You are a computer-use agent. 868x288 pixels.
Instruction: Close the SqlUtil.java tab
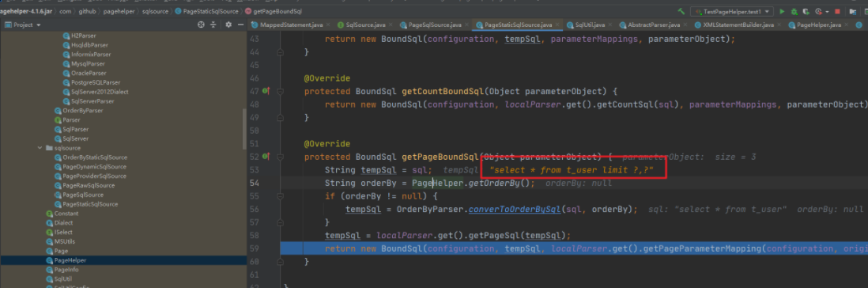click(610, 25)
